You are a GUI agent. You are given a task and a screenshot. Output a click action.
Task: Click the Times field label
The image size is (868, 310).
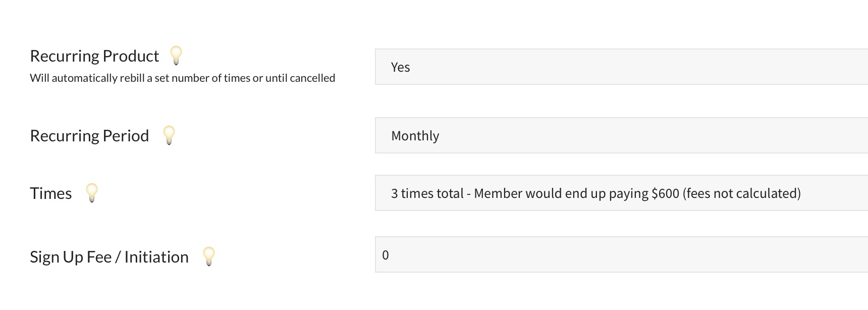click(50, 193)
